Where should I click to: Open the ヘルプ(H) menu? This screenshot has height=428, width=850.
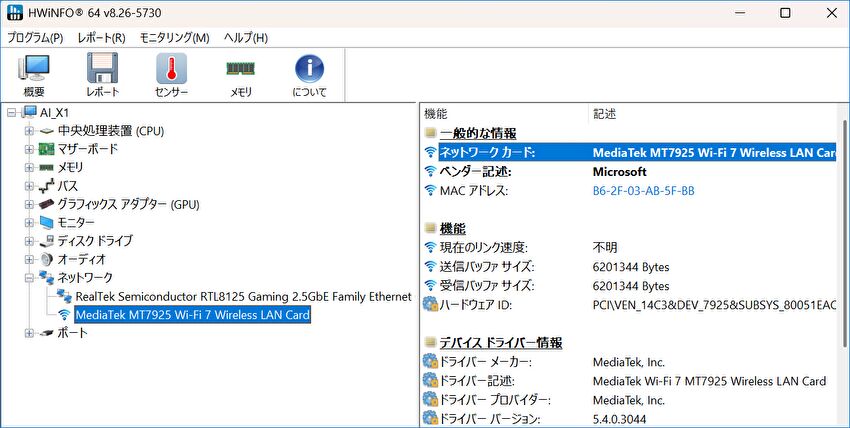click(246, 38)
